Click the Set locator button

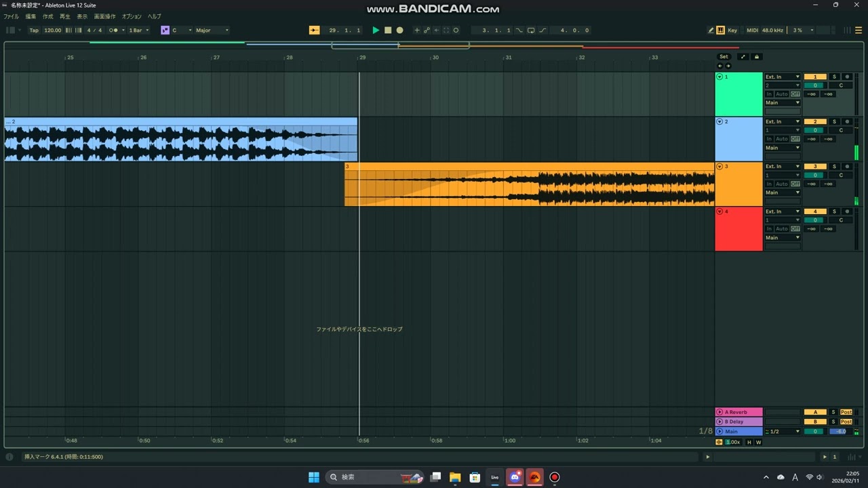724,57
